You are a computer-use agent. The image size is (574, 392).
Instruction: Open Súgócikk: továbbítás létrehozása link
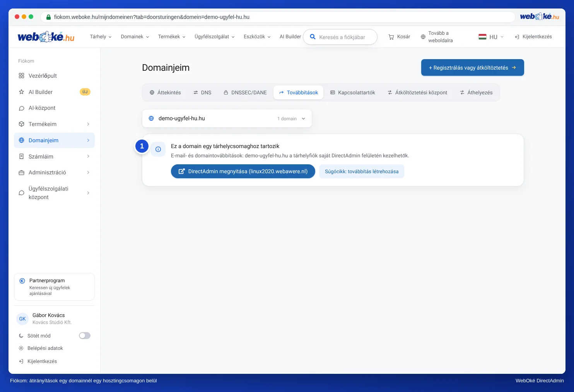pos(362,171)
